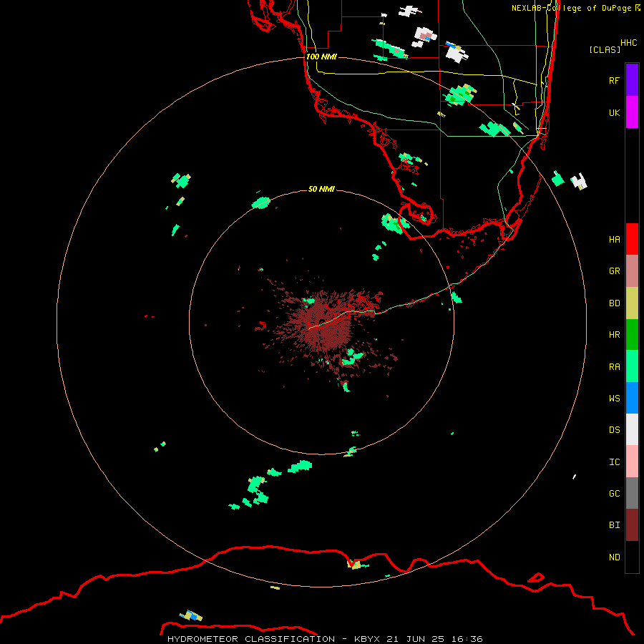Click the "BD" legend label
The height and width of the screenshot is (644, 644).
tap(614, 303)
